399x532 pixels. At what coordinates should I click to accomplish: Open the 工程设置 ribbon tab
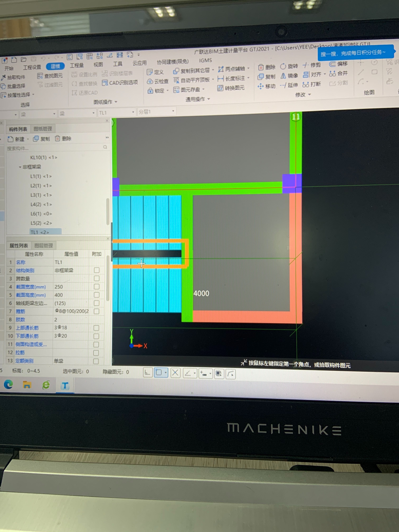pyautogui.click(x=32, y=67)
